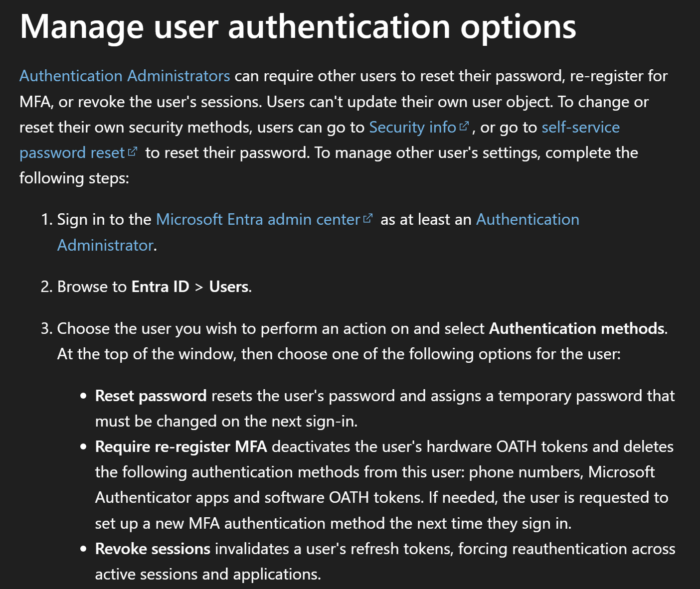
Task: Click 'At the top of the window' sentence
Action: coord(339,354)
